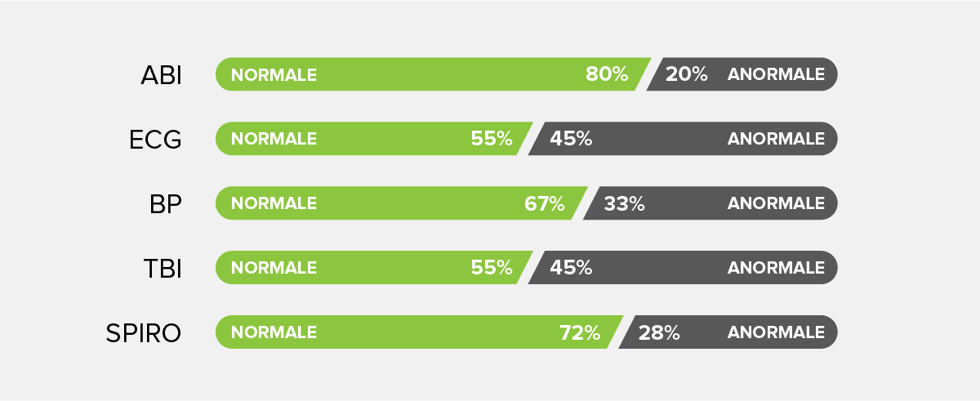Viewport: 980px width, 401px height.
Task: Click the 80% value in ABI bar
Action: click(607, 74)
